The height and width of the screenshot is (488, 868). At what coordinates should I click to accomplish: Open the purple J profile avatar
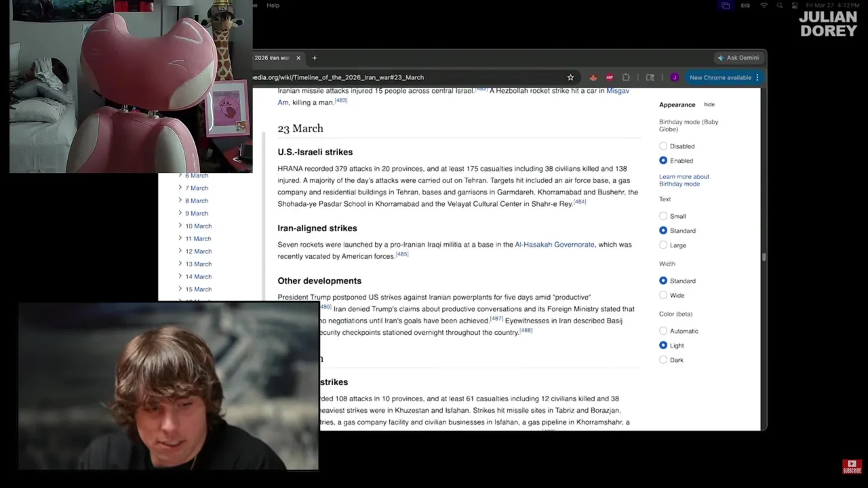(x=674, y=77)
